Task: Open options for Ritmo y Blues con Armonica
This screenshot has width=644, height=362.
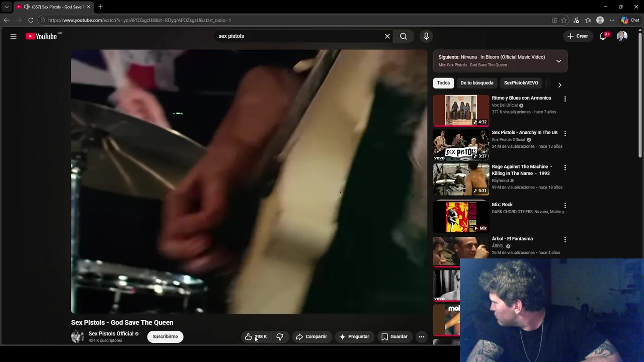Action: pos(565,99)
